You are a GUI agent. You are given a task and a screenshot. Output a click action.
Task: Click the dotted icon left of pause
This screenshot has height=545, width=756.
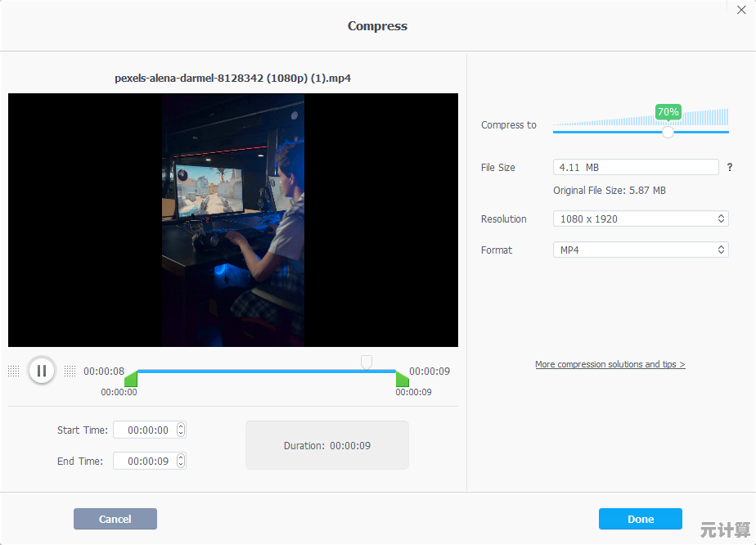(14, 372)
